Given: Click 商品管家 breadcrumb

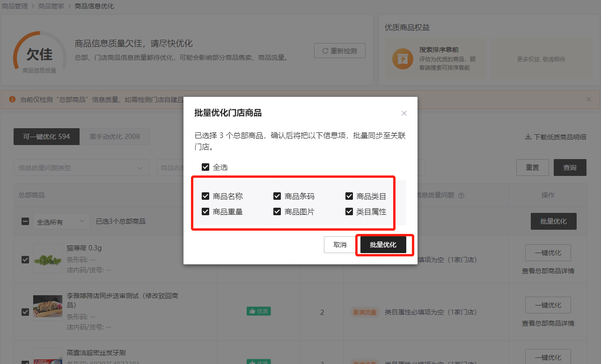Looking at the screenshot, I should [x=51, y=6].
